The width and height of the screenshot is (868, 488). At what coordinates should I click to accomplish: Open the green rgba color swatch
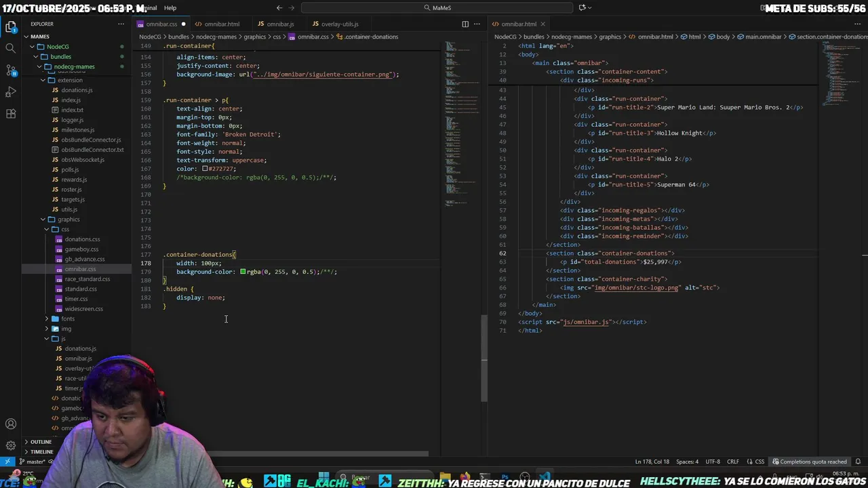tap(243, 272)
